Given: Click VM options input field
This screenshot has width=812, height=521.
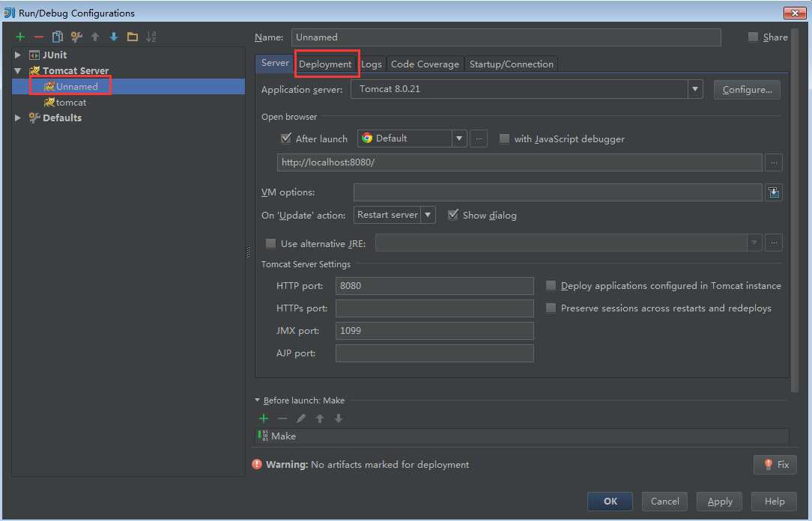Looking at the screenshot, I should click(x=558, y=192).
